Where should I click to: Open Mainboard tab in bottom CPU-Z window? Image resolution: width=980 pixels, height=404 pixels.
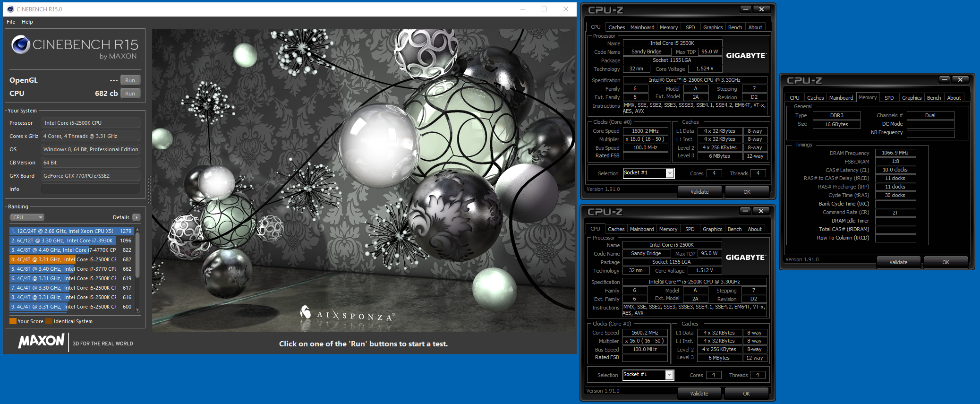pos(642,229)
